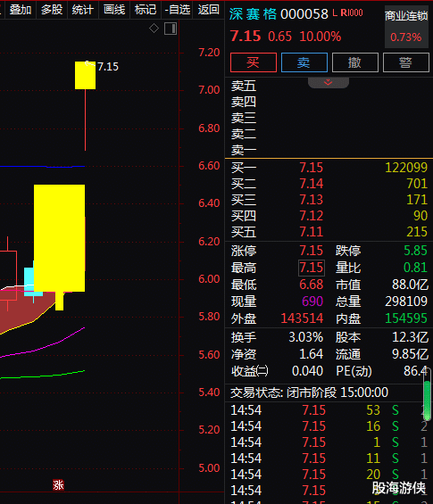Click the R1000 badge beside stock code

(351, 12)
